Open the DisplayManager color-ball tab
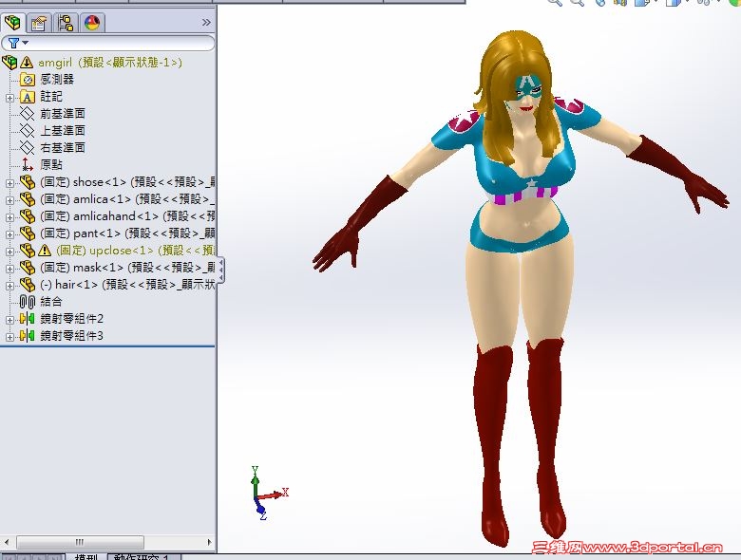The image size is (741, 560). 92,22
